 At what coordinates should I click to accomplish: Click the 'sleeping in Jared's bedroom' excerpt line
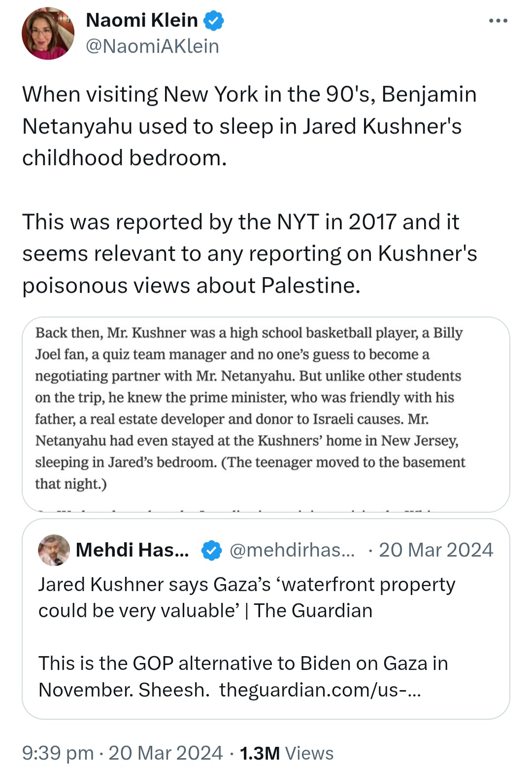click(x=250, y=462)
